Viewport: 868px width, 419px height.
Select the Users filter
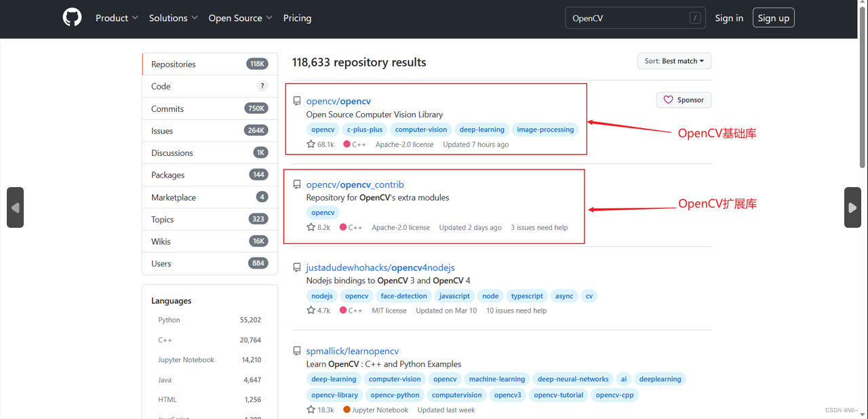click(210, 264)
